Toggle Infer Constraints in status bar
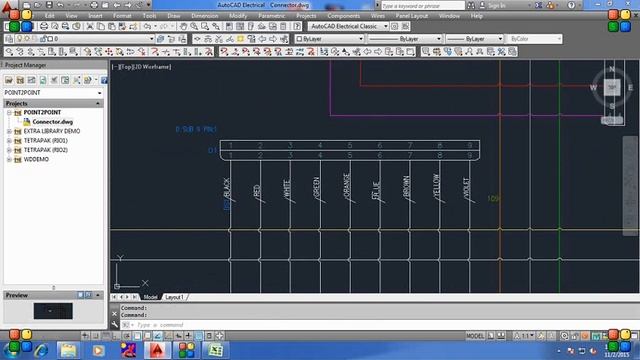640x360 pixels. (85, 336)
